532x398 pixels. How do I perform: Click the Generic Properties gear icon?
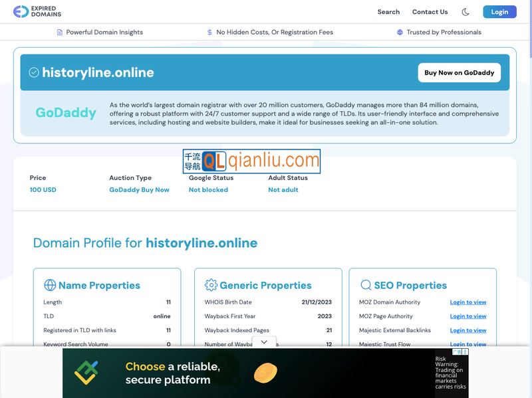coord(211,285)
